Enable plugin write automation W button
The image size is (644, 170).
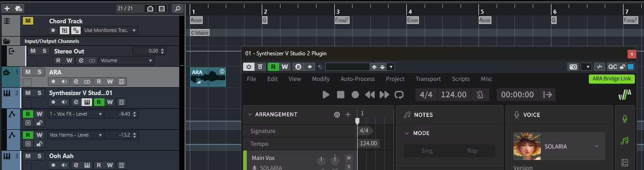pos(285,67)
